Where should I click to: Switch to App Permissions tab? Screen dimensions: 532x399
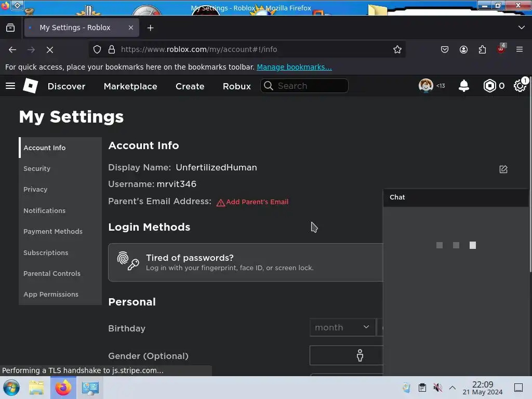[x=60, y=294]
